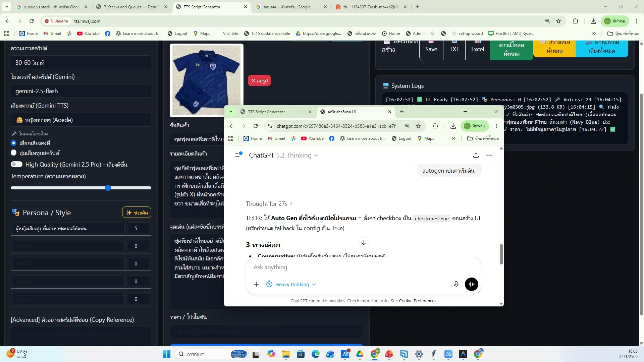Open the Heavy thinking dropdown
644x362 pixels.
coord(291,284)
